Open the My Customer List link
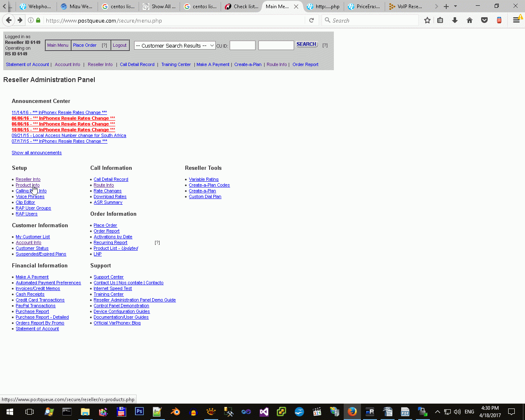This screenshot has height=420, width=525. [x=33, y=237]
